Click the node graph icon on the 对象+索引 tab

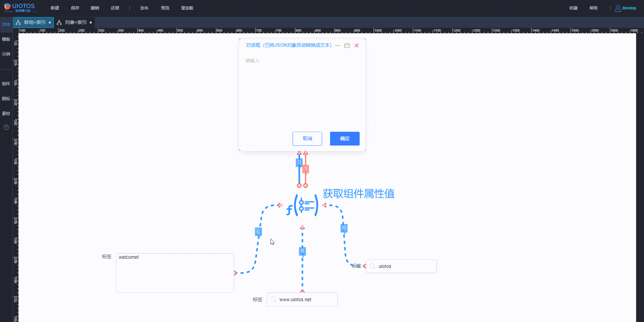59,22
